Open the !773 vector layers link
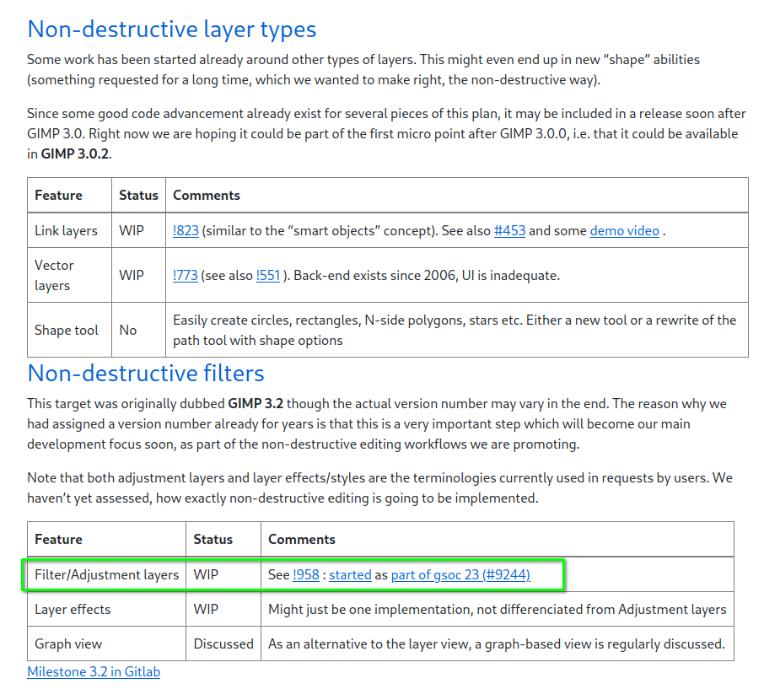 click(x=186, y=275)
